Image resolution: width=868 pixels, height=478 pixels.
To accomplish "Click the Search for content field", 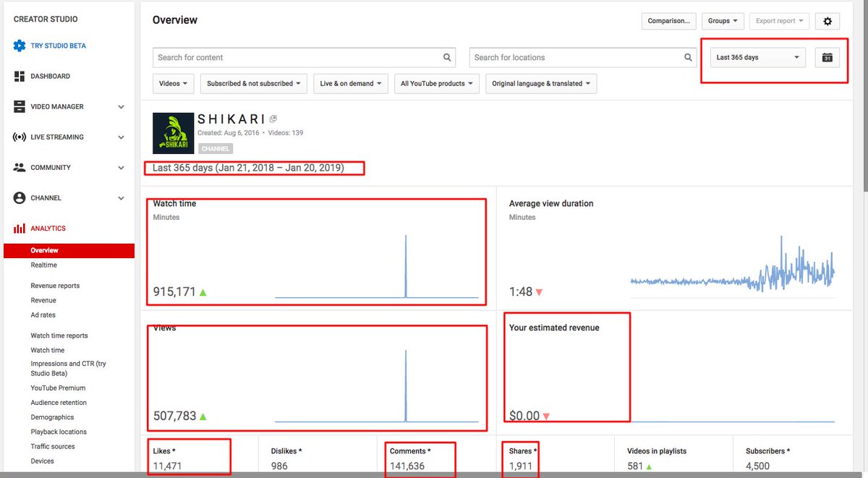I will coord(304,57).
